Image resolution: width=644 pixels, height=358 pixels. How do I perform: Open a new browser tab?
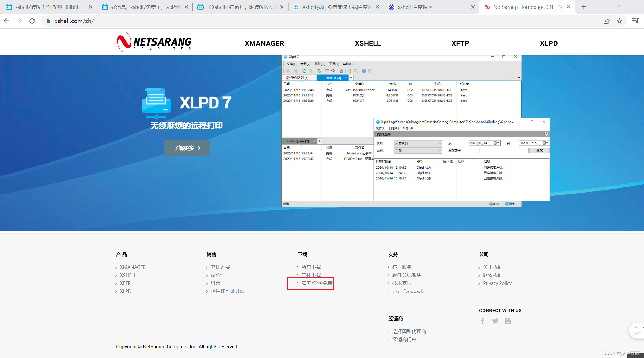584,7
